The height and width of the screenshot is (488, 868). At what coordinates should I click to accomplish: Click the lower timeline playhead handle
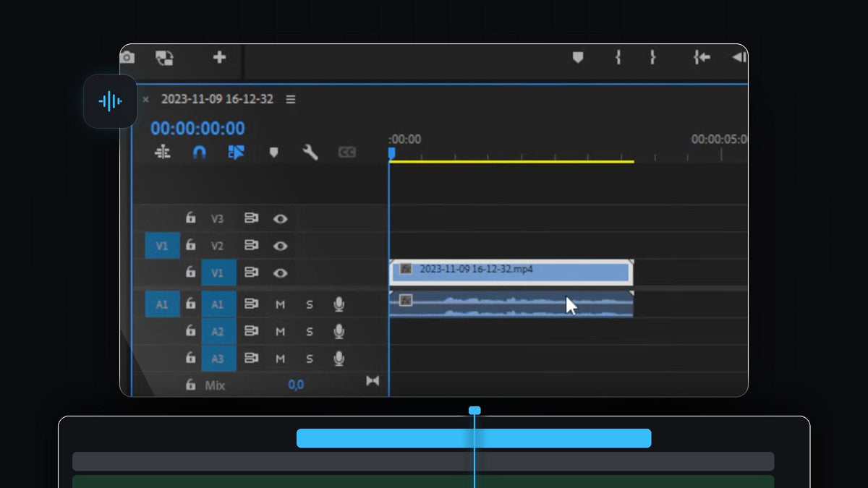(x=475, y=411)
